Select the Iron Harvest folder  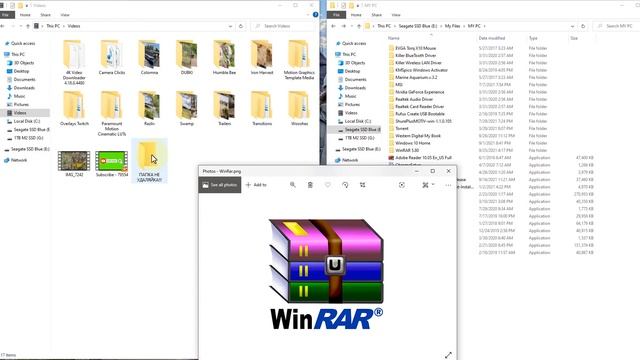[262, 58]
